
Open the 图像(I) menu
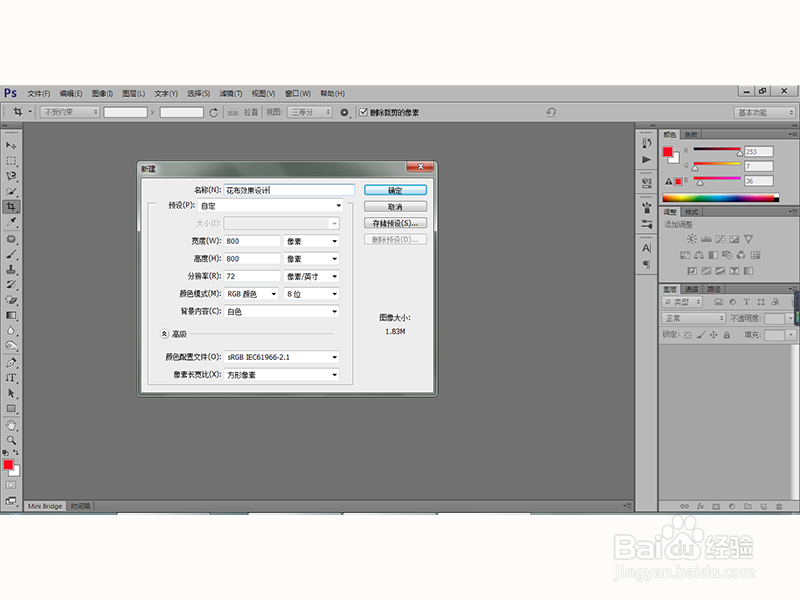pyautogui.click(x=103, y=93)
